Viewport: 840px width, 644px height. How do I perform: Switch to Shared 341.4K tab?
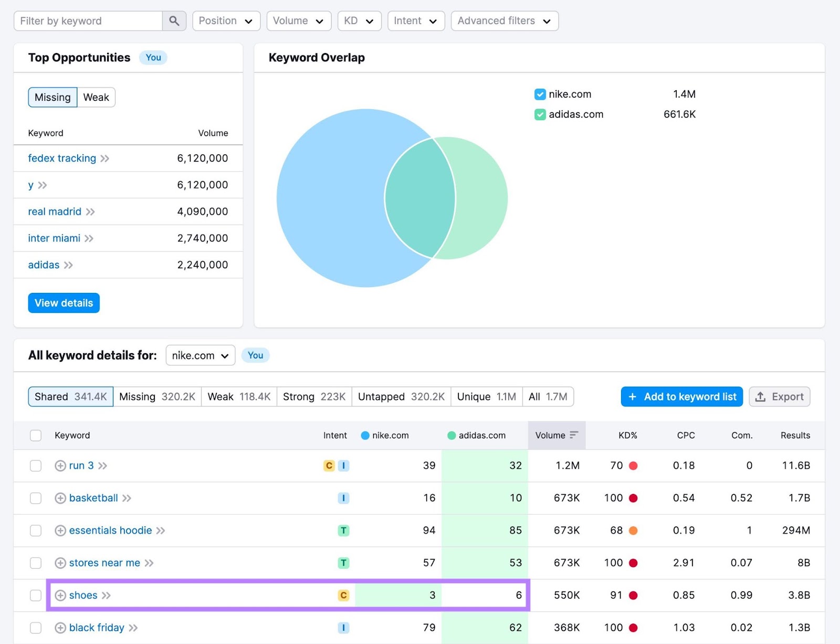(70, 397)
